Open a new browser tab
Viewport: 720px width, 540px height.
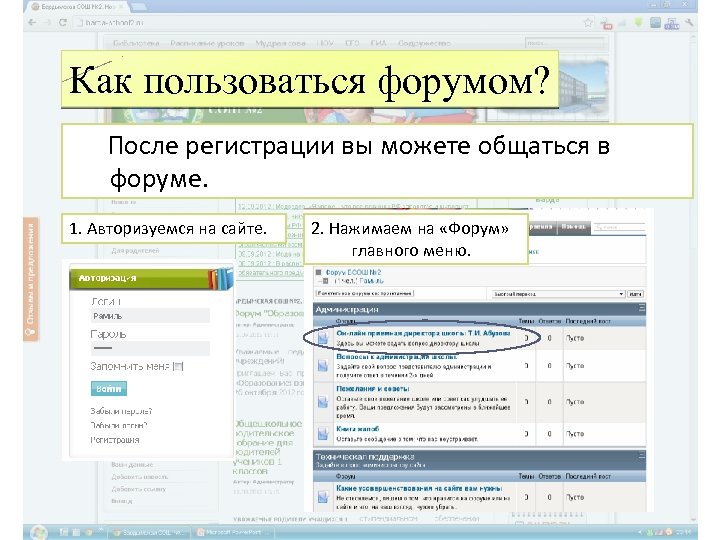click(x=139, y=7)
